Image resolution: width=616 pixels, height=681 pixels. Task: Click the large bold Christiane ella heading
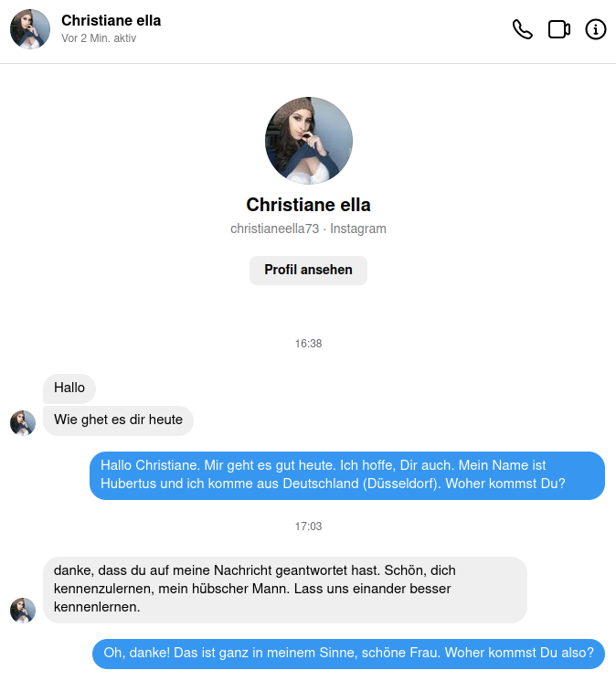click(x=308, y=205)
